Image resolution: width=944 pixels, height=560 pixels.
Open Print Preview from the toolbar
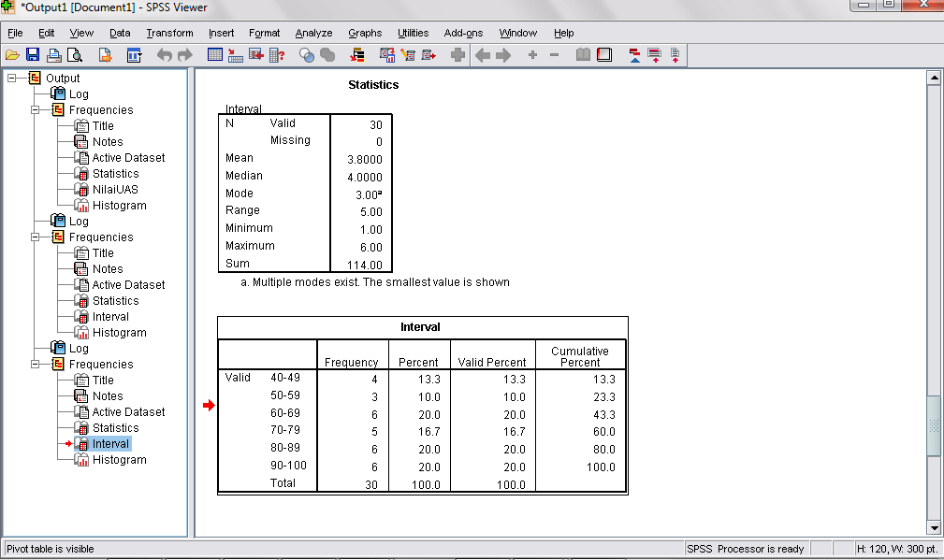point(75,55)
